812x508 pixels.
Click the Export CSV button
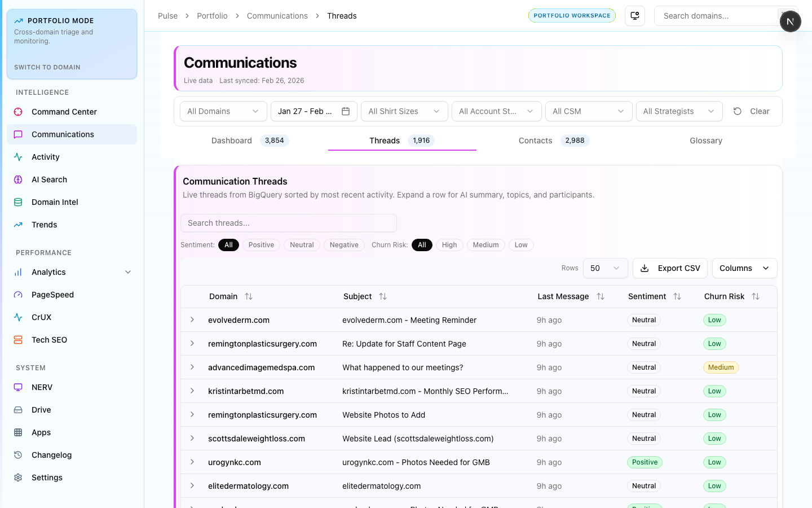pos(670,268)
